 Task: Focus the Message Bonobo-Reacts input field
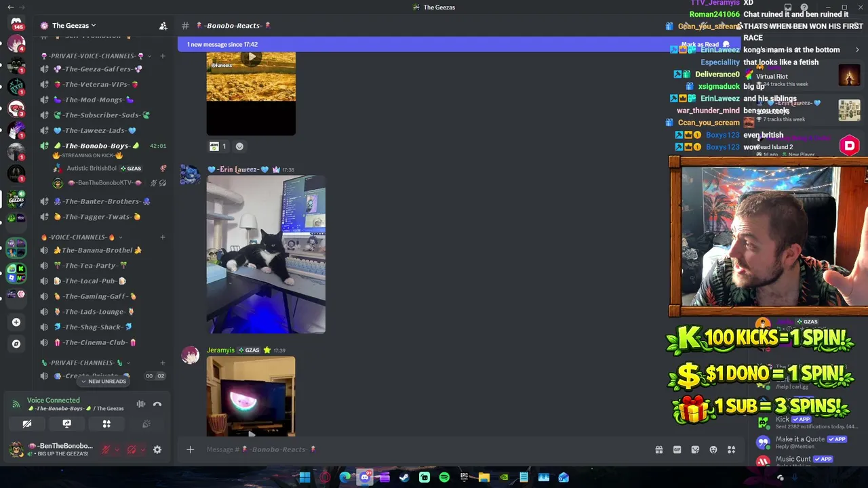coord(424,449)
